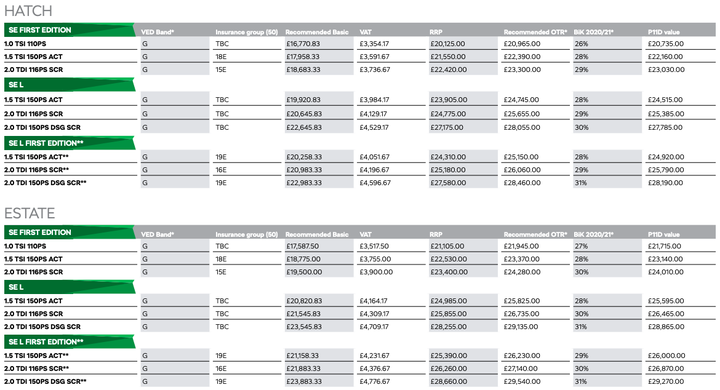Click Recommended Basic £22,645.83 in Hatch SE L
The image size is (720, 390).
tap(304, 127)
